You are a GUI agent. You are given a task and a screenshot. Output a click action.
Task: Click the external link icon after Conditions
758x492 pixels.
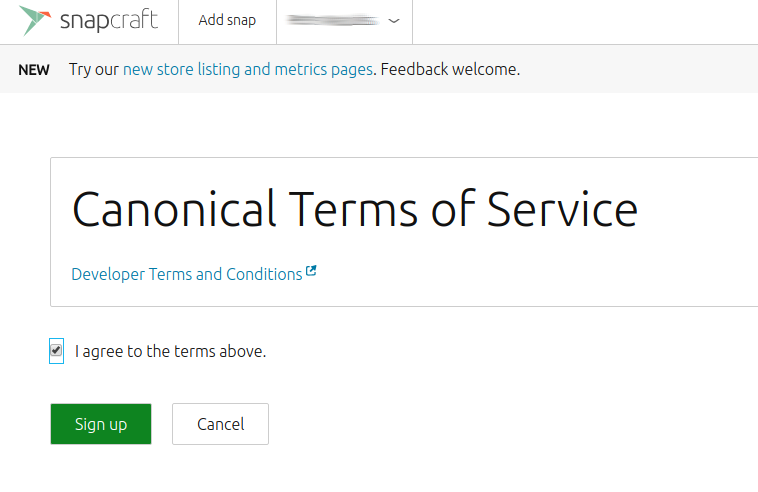coord(311,271)
